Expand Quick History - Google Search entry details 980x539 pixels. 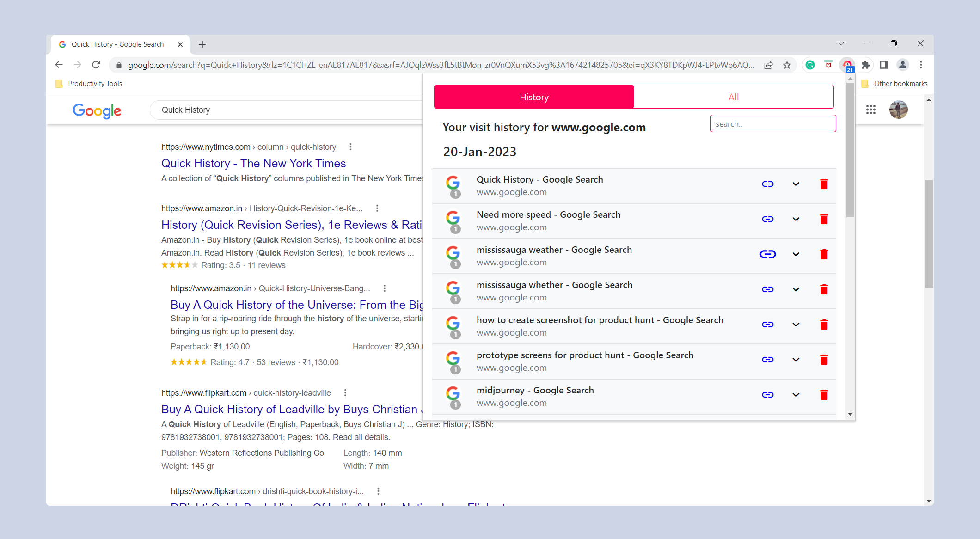[x=796, y=184]
